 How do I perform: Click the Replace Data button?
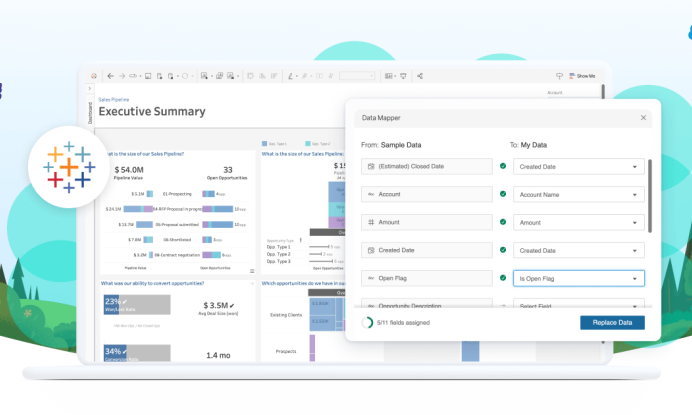[x=612, y=322]
